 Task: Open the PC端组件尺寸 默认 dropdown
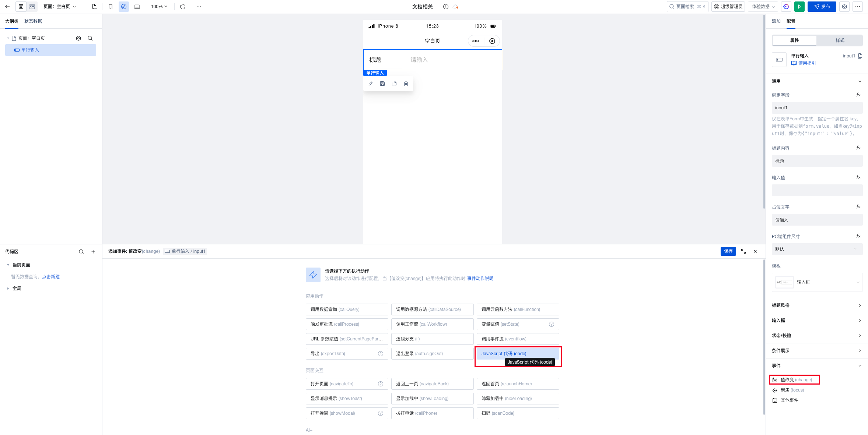point(817,249)
